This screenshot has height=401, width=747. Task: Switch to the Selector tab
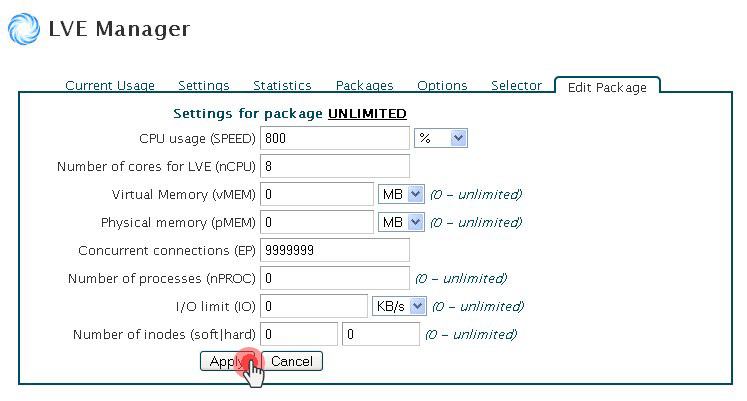(x=516, y=85)
